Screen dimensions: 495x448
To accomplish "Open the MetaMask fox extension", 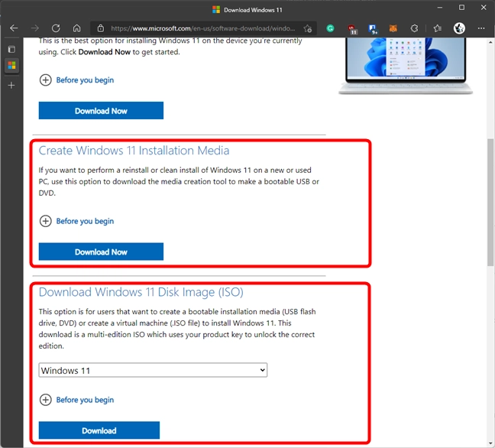I will [x=393, y=28].
